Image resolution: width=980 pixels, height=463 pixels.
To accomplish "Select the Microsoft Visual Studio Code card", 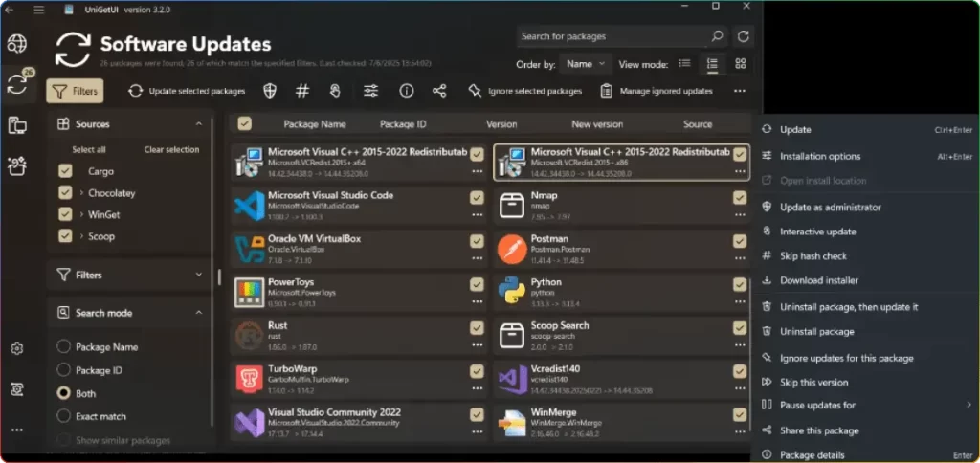I will tap(359, 205).
